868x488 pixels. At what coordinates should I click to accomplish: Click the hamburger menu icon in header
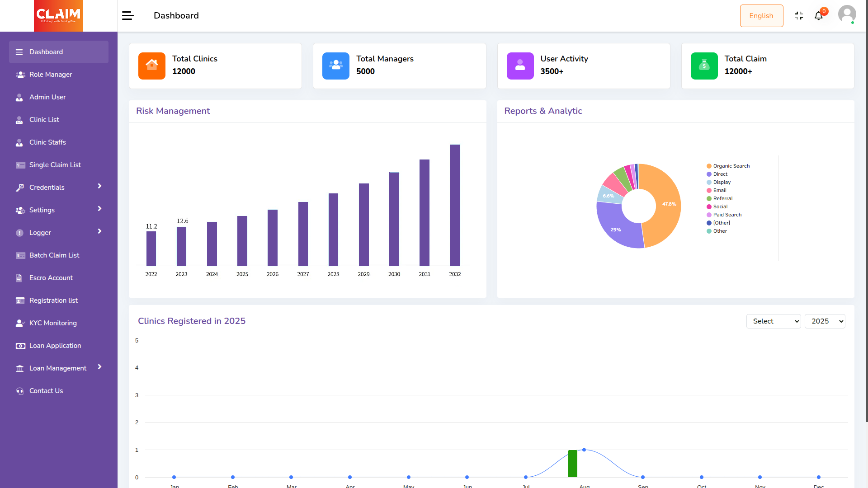[128, 16]
